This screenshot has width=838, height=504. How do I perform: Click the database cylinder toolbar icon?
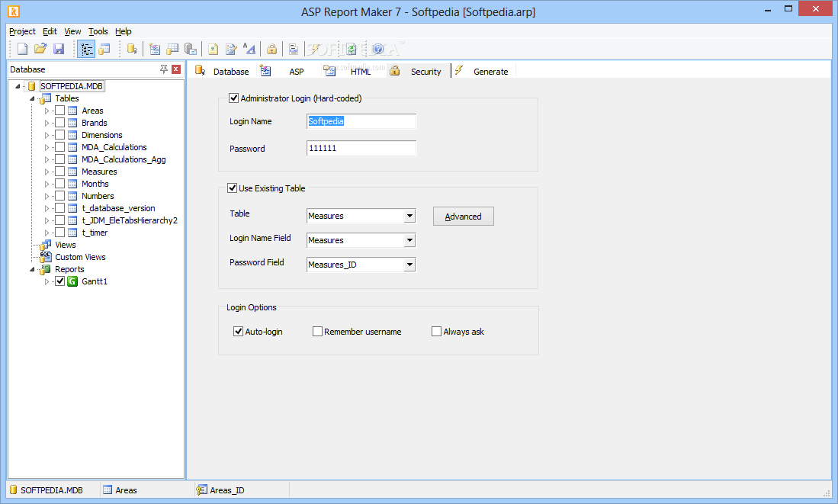132,49
